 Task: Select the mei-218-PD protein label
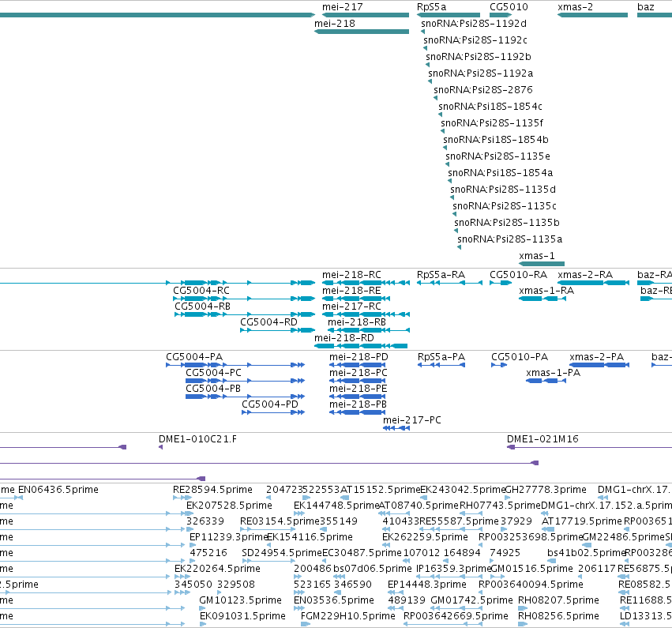tap(359, 357)
